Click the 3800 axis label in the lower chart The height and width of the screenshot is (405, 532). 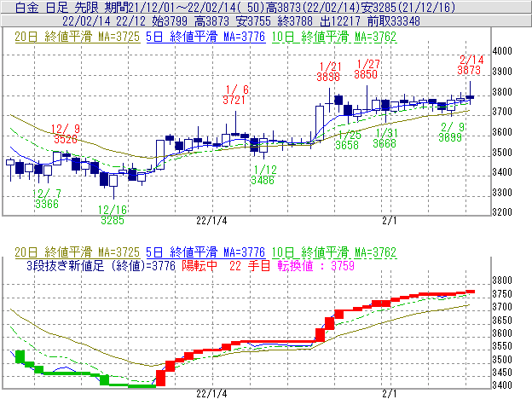point(502,281)
